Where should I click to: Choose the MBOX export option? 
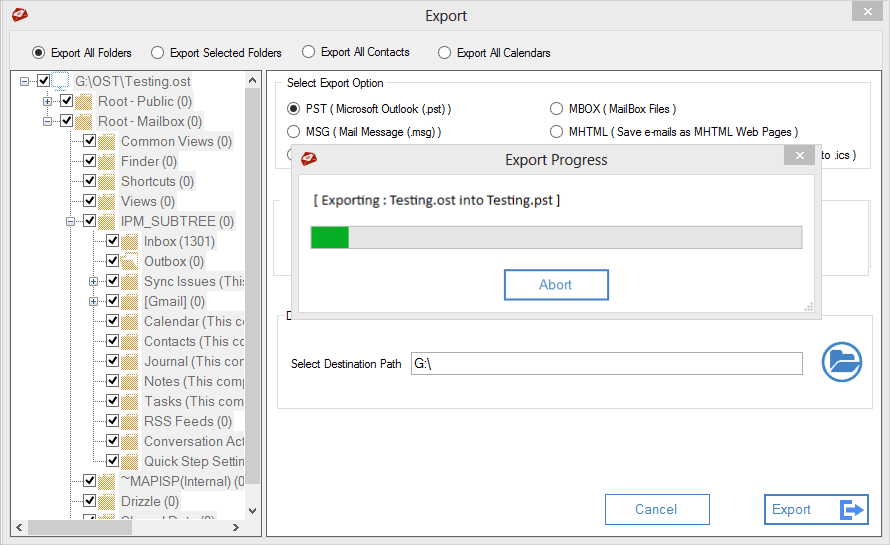pyautogui.click(x=557, y=109)
